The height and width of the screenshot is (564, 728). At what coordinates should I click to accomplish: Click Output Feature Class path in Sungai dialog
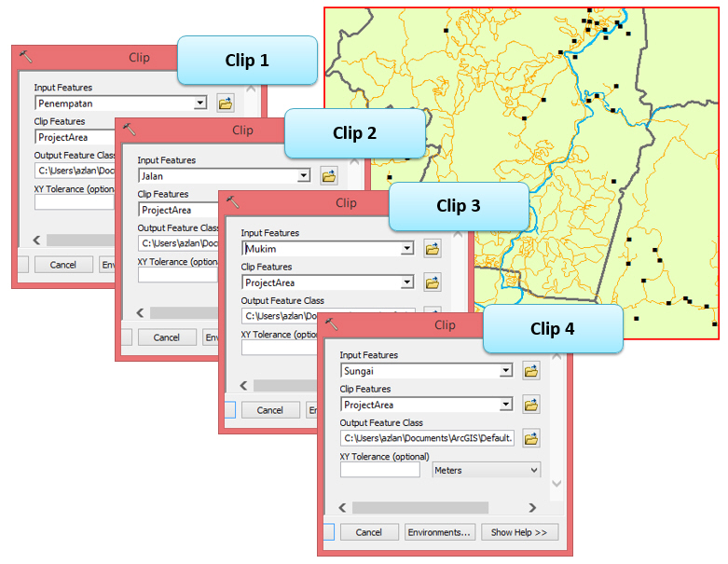coord(428,438)
